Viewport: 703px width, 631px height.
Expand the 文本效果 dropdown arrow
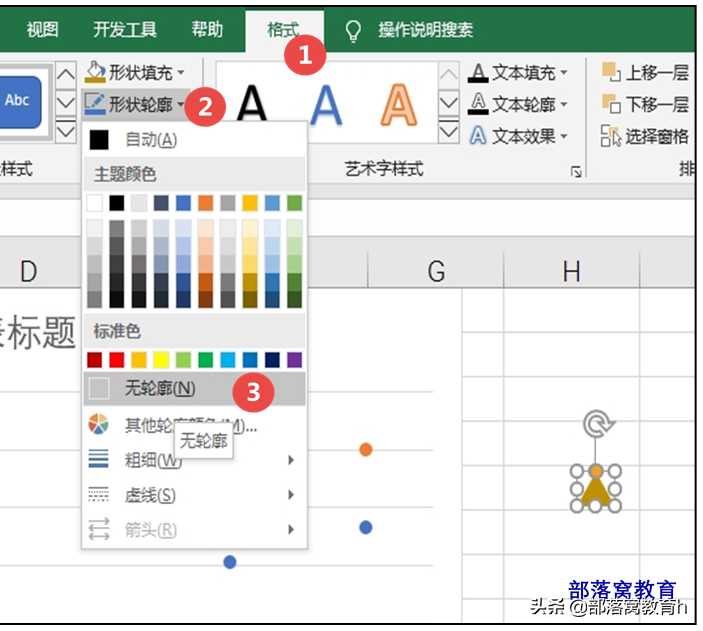point(564,136)
